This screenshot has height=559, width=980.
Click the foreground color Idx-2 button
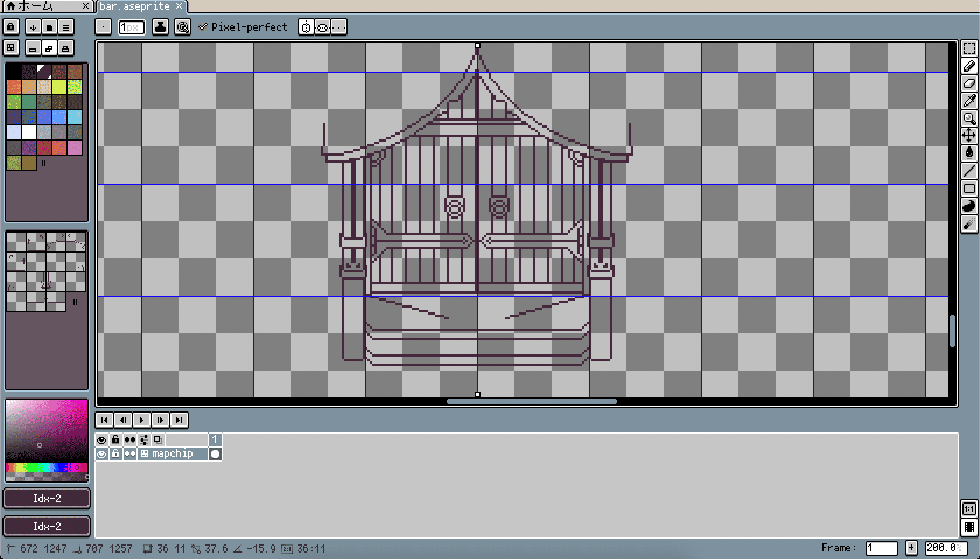[x=46, y=498]
